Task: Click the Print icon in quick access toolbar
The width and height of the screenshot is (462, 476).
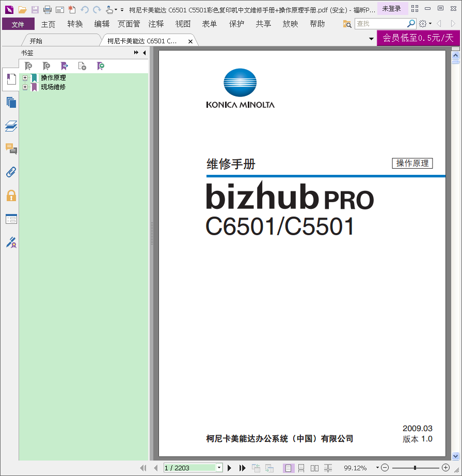Action: click(x=47, y=10)
